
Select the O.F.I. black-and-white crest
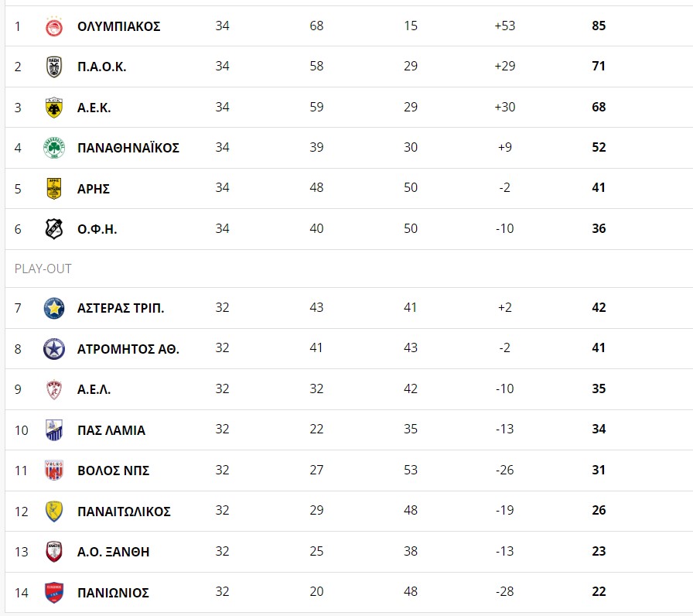point(54,229)
